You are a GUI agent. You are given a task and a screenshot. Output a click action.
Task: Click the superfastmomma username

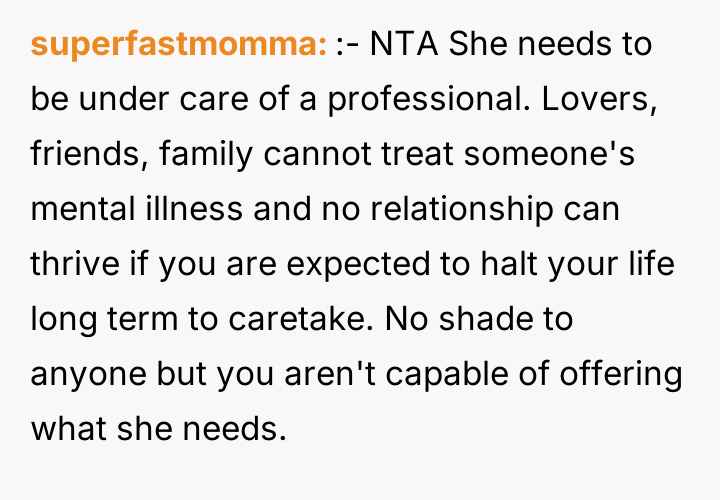(179, 46)
